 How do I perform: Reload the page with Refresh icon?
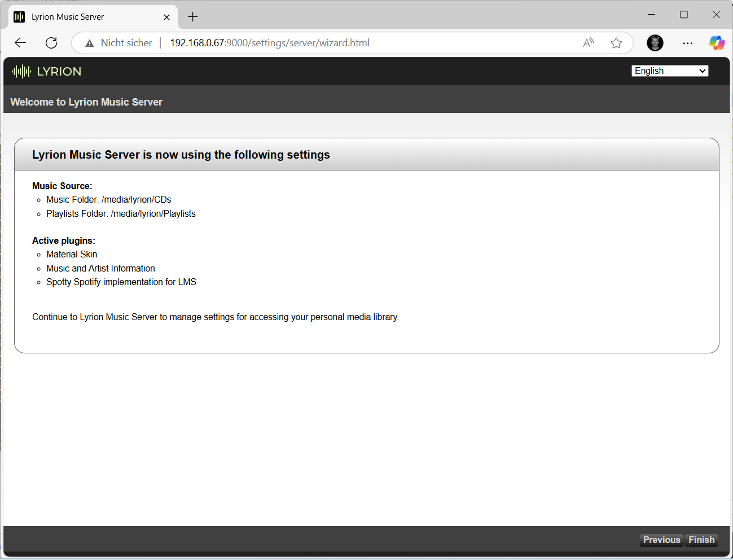pos(51,43)
